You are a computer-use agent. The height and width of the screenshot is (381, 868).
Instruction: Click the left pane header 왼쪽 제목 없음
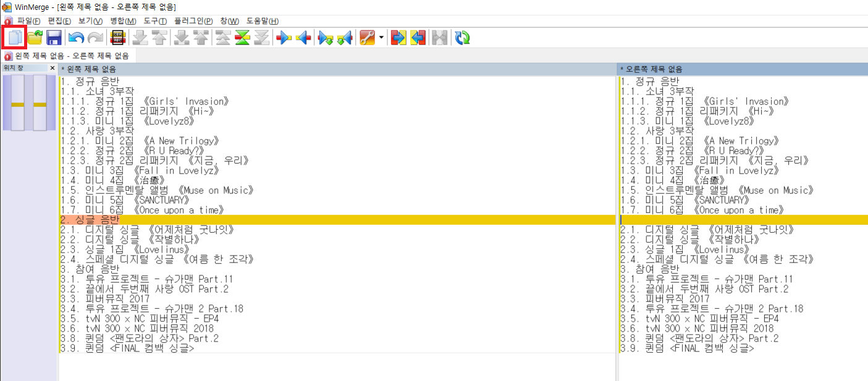tap(337, 69)
